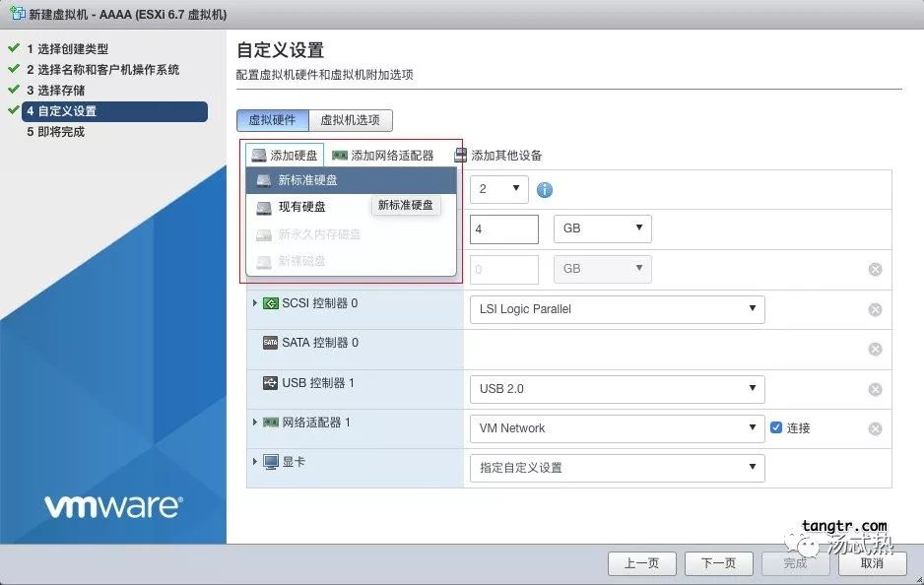The height and width of the screenshot is (585, 924).
Task: Click the 上一页 (Back) button
Action: [641, 563]
